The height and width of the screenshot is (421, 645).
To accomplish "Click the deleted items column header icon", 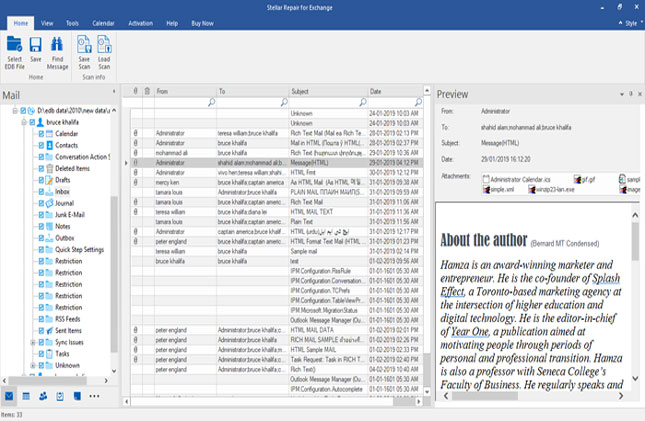I will tap(147, 91).
